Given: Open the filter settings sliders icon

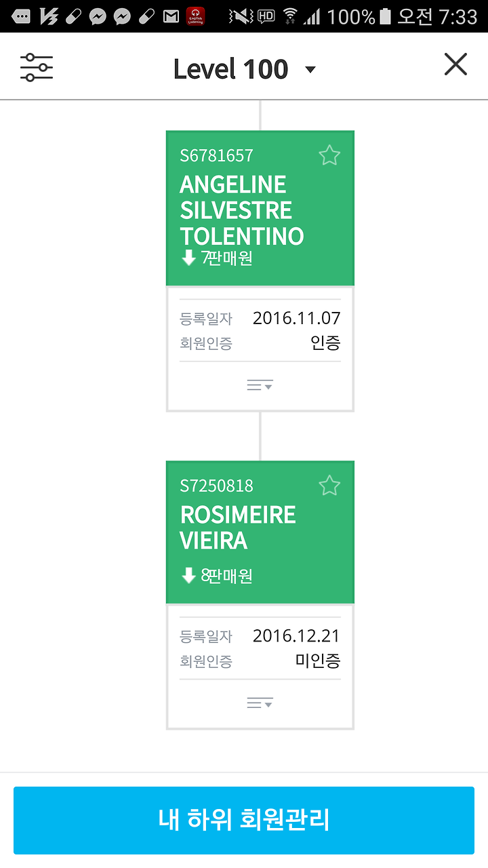Looking at the screenshot, I should click(37, 67).
